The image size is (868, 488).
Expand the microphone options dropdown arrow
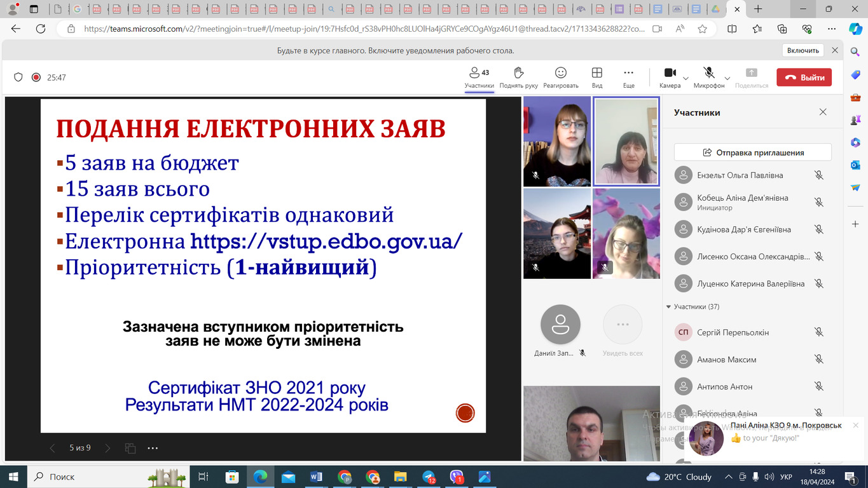pyautogui.click(x=727, y=78)
